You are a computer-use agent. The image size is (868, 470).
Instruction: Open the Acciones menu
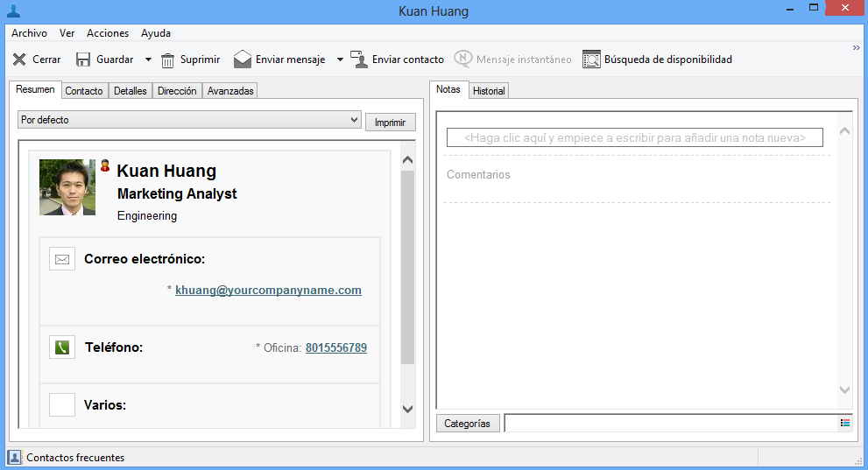tap(108, 33)
